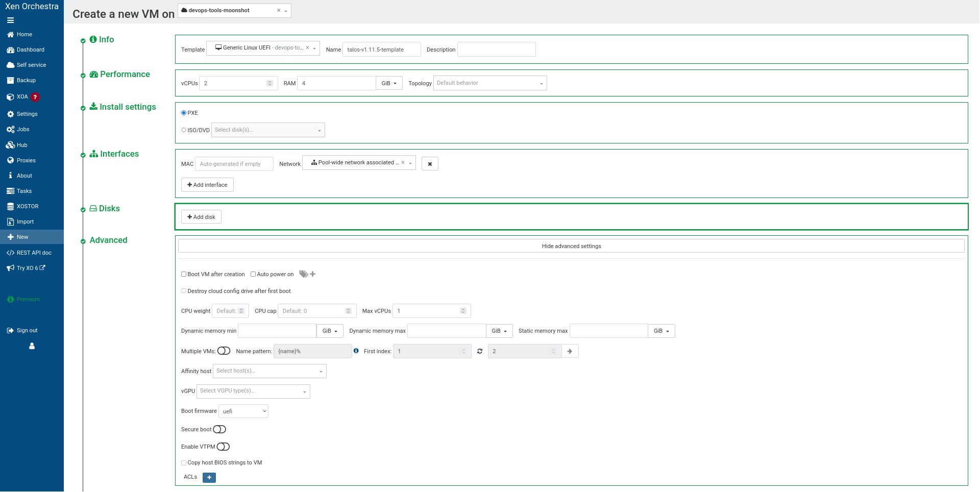Click the Tasks icon in the sidebar
980x492 pixels.
tap(11, 191)
